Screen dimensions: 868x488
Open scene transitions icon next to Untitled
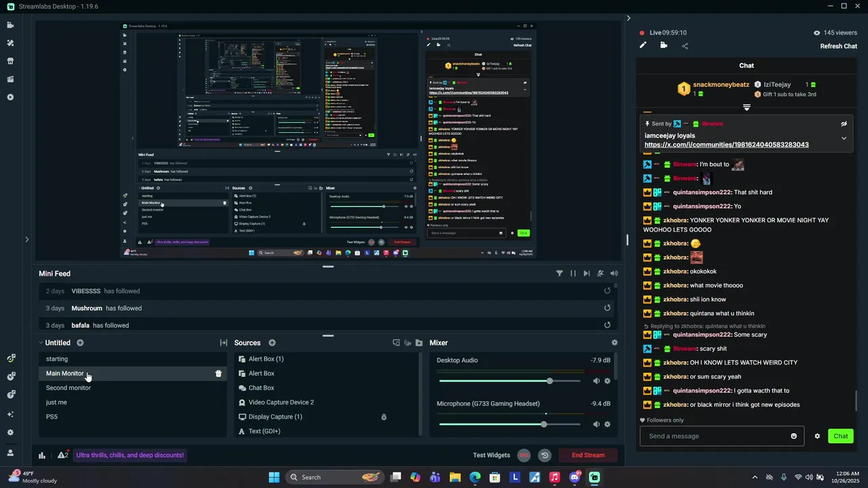(223, 343)
